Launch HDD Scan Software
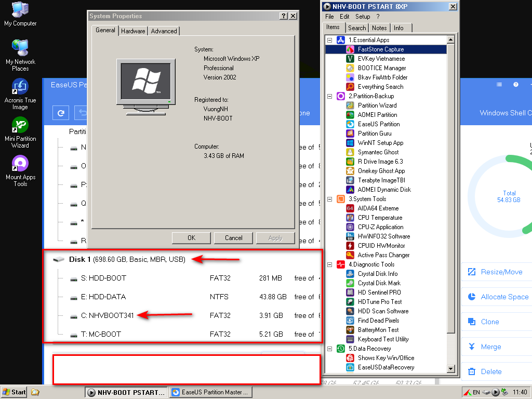This screenshot has width=532, height=399. click(383, 311)
